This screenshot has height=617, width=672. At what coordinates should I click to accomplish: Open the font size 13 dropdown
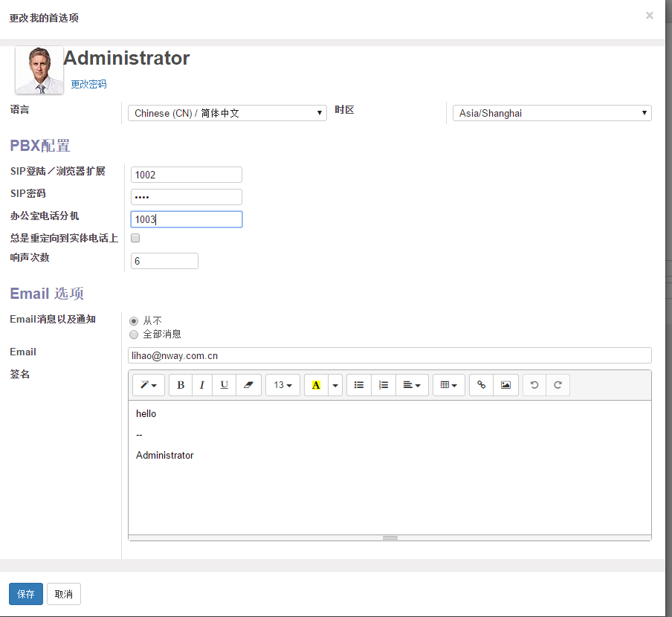coord(282,385)
